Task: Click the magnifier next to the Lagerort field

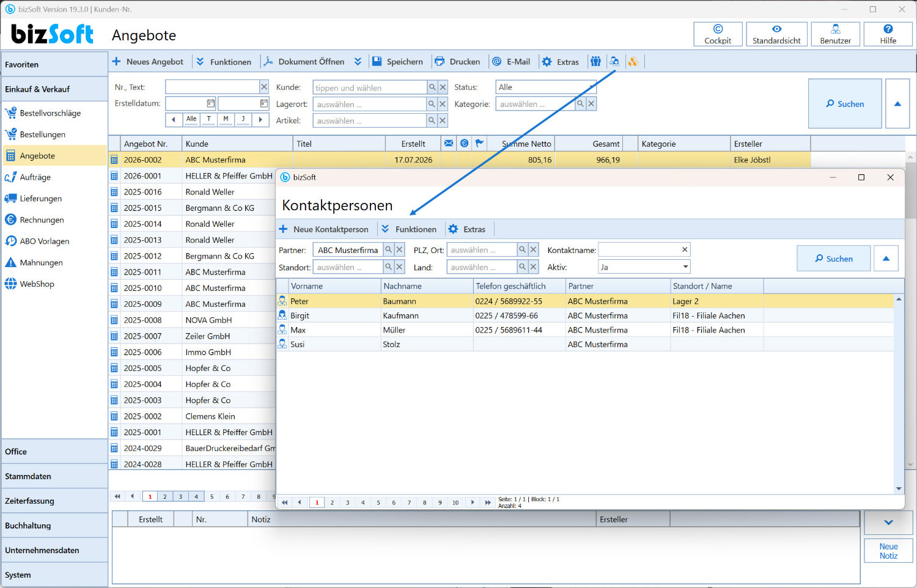Action: pos(432,104)
